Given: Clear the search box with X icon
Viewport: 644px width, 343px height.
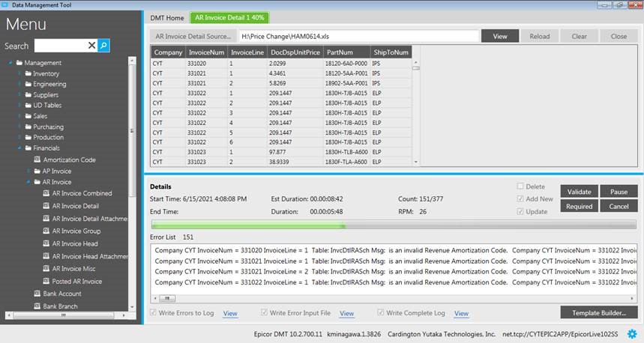Looking at the screenshot, I should (x=91, y=46).
